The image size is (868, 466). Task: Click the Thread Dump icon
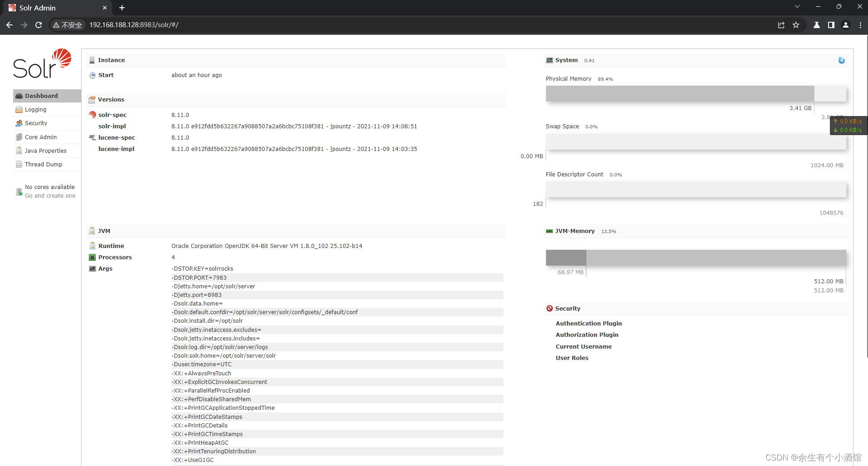[19, 164]
